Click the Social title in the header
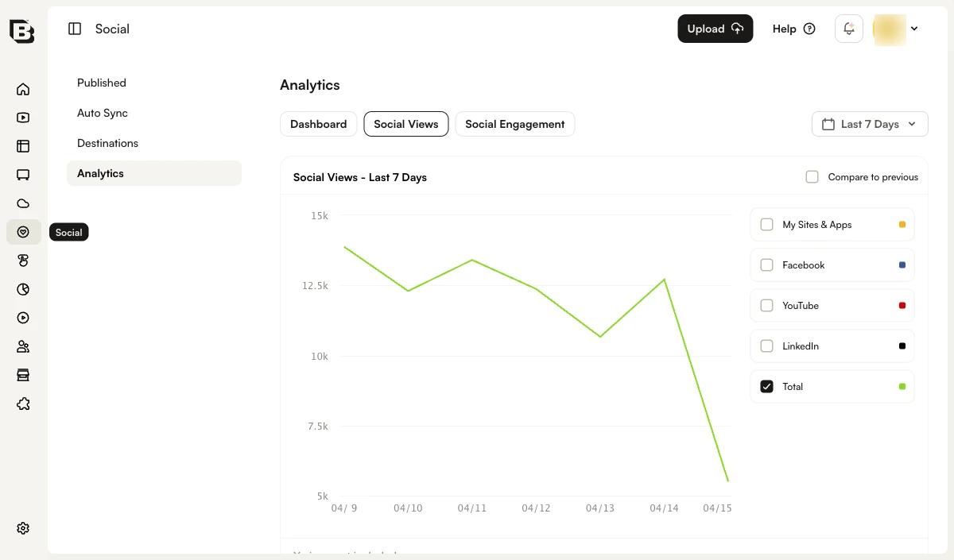Image resolution: width=954 pixels, height=560 pixels. [112, 29]
